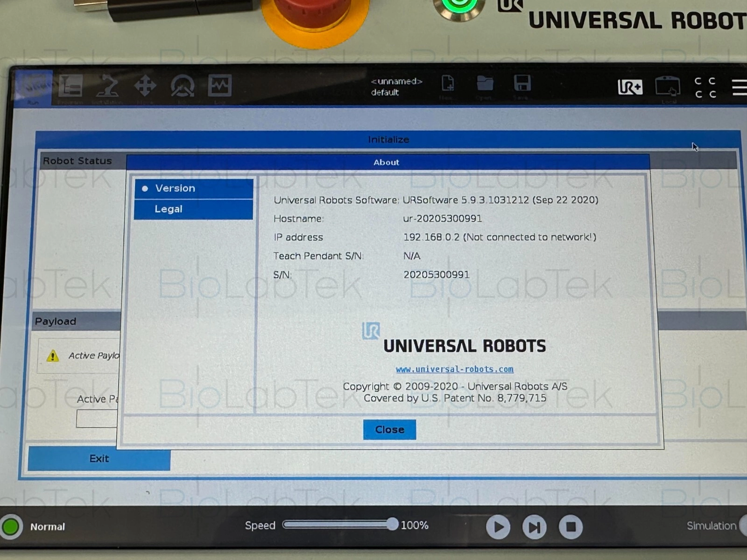Open the hamburger menu
The image size is (747, 560).
coord(739,87)
